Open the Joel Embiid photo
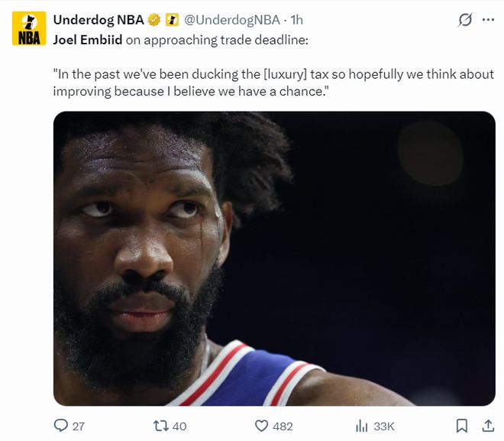The image size is (504, 441). click(x=274, y=258)
